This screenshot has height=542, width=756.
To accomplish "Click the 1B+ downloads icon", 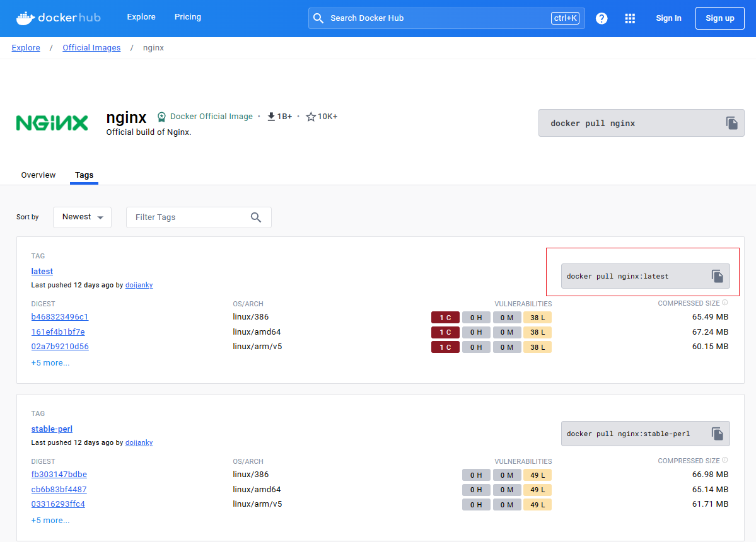I will (271, 117).
